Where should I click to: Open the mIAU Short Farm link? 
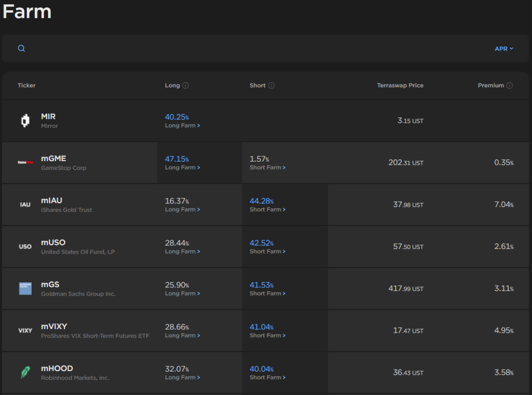268,210
